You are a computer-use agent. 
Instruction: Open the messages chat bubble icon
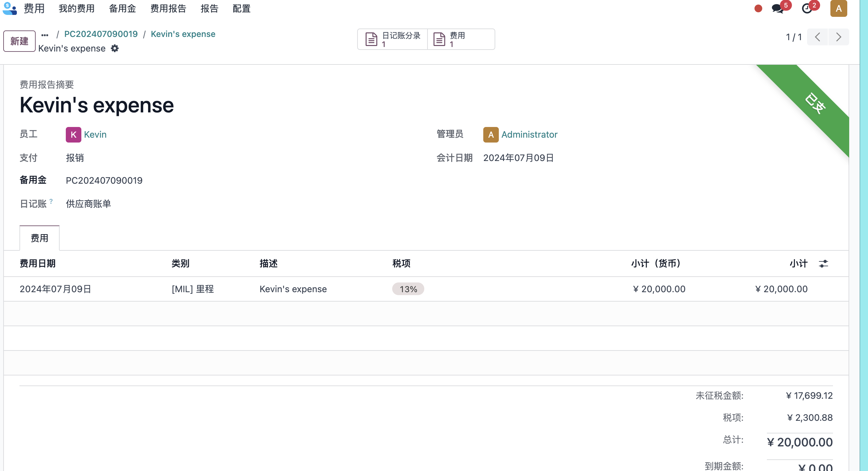778,8
